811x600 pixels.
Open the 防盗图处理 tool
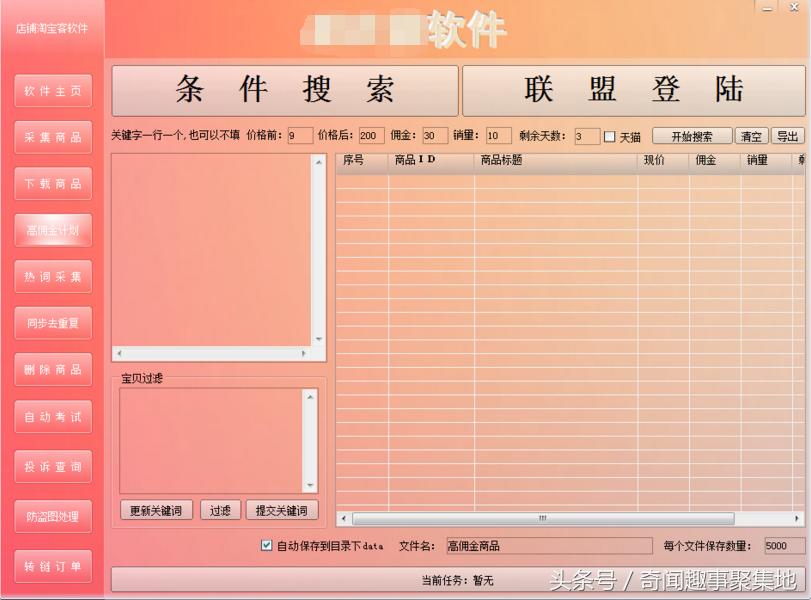pos(52,517)
